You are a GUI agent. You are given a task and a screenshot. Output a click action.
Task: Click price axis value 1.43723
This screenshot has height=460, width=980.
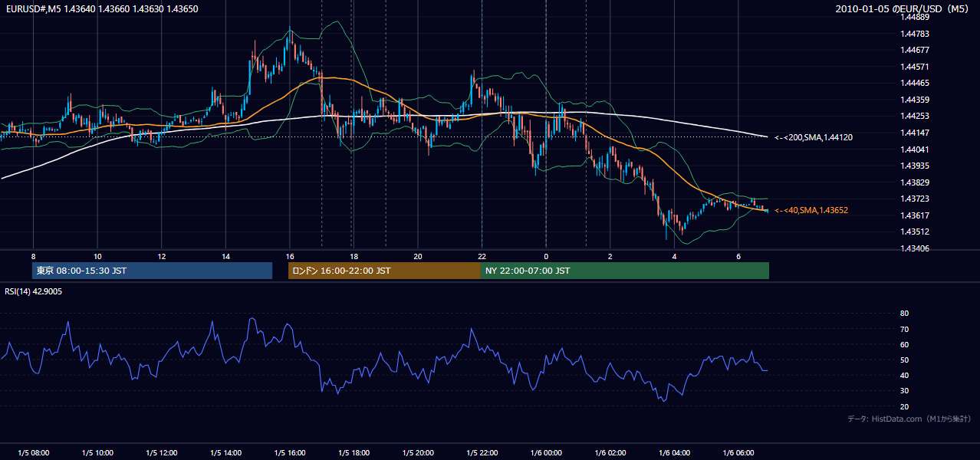click(915, 199)
